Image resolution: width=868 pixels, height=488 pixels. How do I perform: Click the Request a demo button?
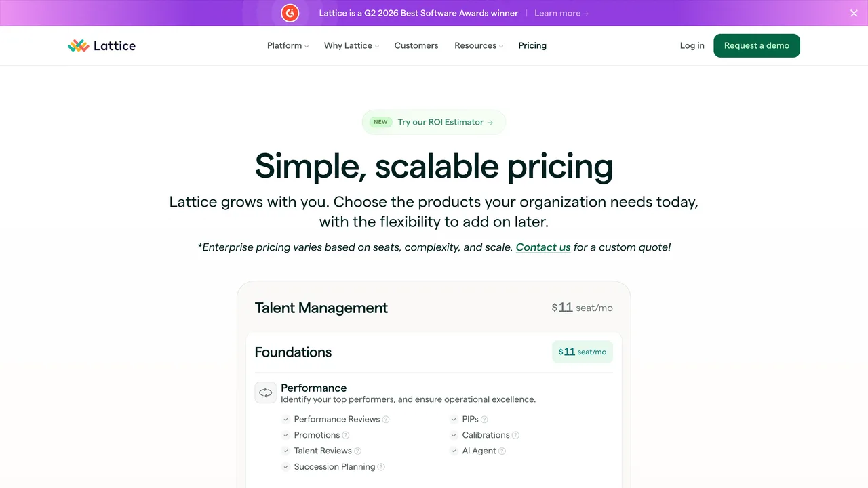(x=757, y=45)
